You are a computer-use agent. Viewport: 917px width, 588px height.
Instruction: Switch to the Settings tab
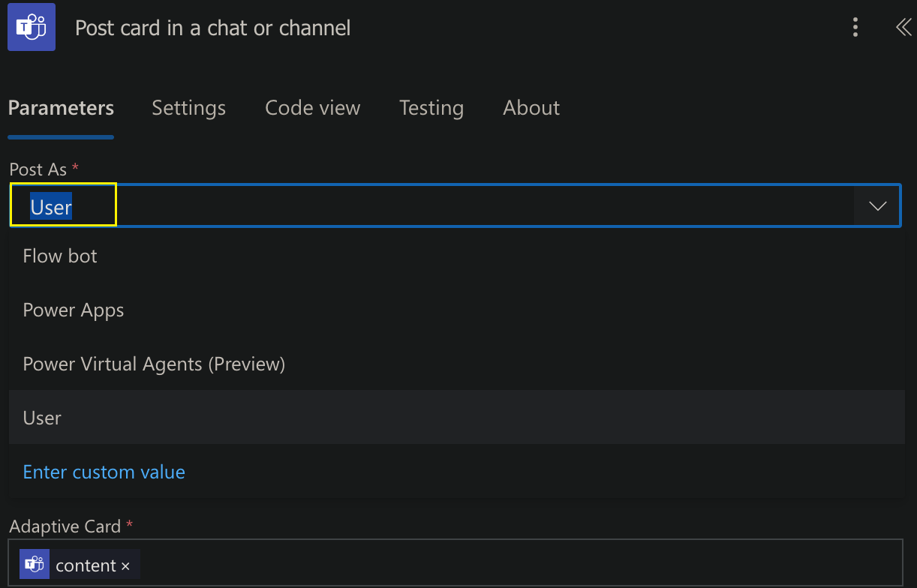pos(188,108)
